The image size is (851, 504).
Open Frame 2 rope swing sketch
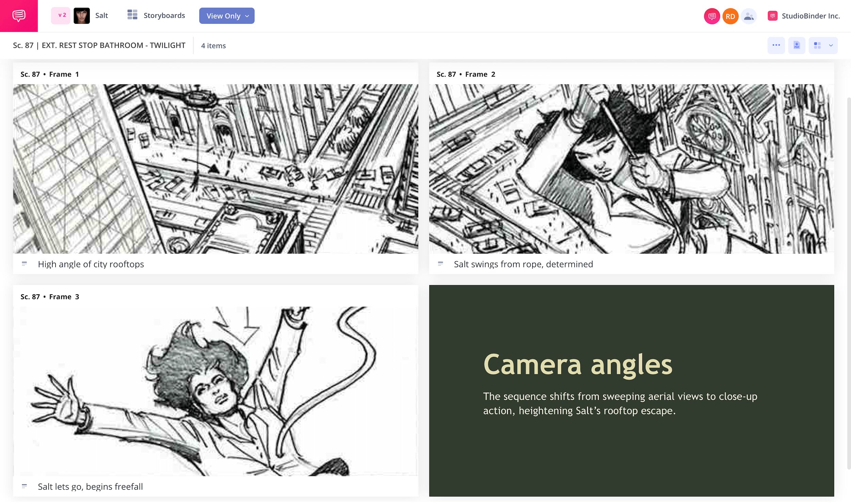click(x=631, y=168)
